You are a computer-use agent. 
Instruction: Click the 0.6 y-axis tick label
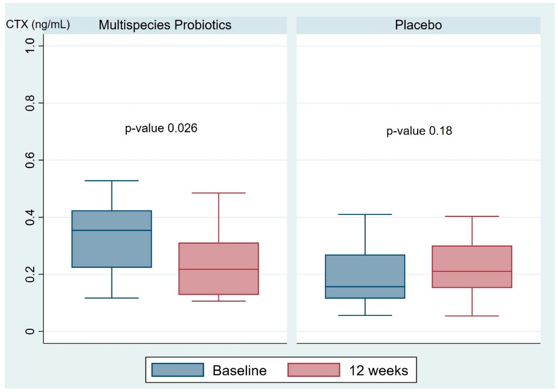(x=30, y=160)
